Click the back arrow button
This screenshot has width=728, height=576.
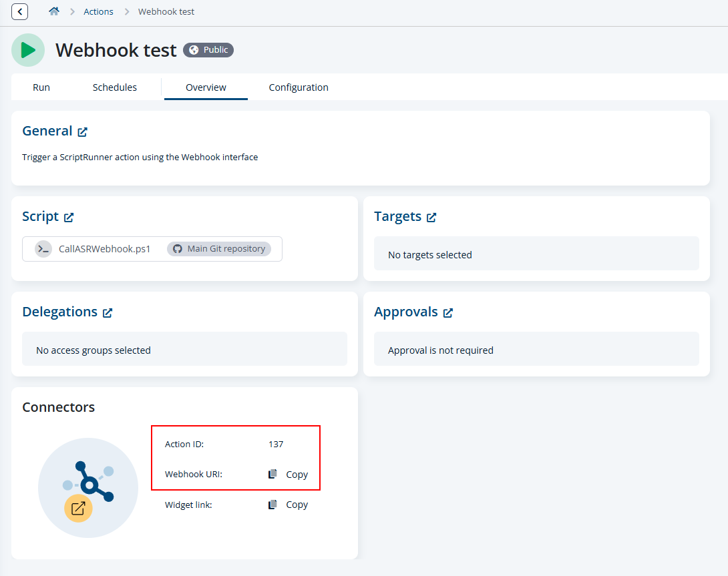coord(20,12)
